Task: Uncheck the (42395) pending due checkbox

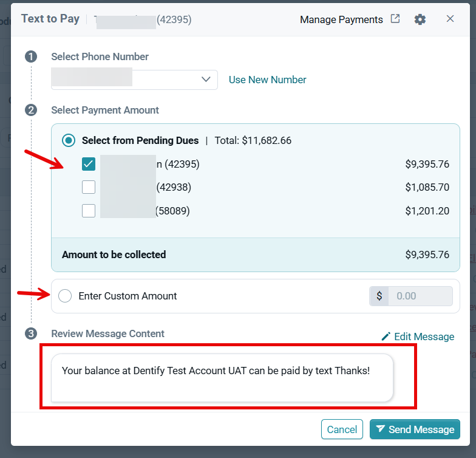Action: pos(89,164)
